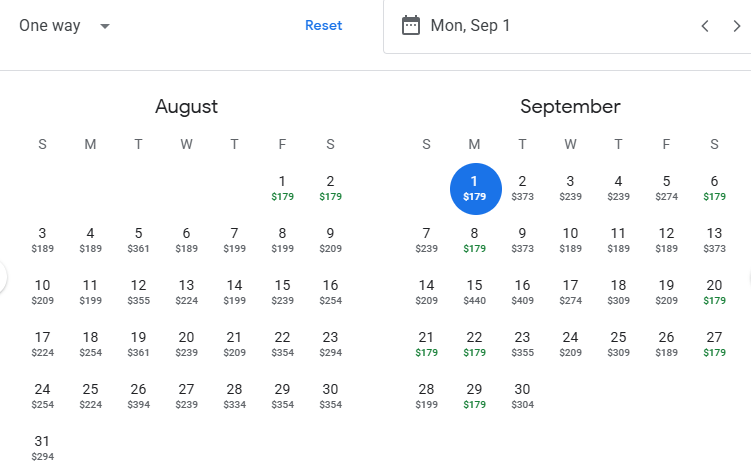The width and height of the screenshot is (751, 466).
Task: Click the calendar icon beside Mon, Sep 1
Action: pyautogui.click(x=410, y=25)
